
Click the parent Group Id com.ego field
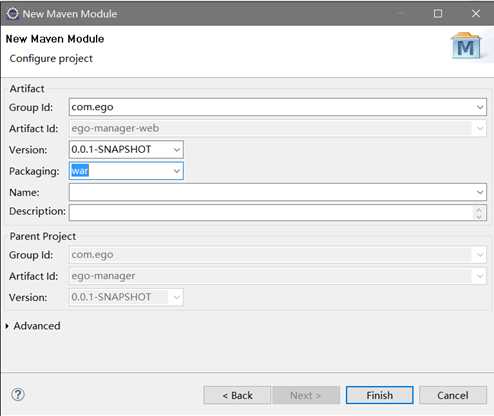278,255
